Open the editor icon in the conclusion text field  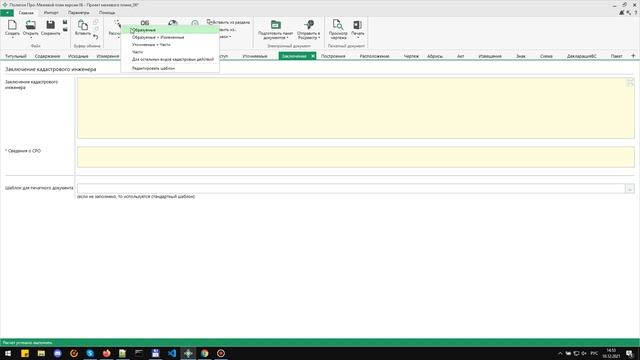[x=629, y=82]
